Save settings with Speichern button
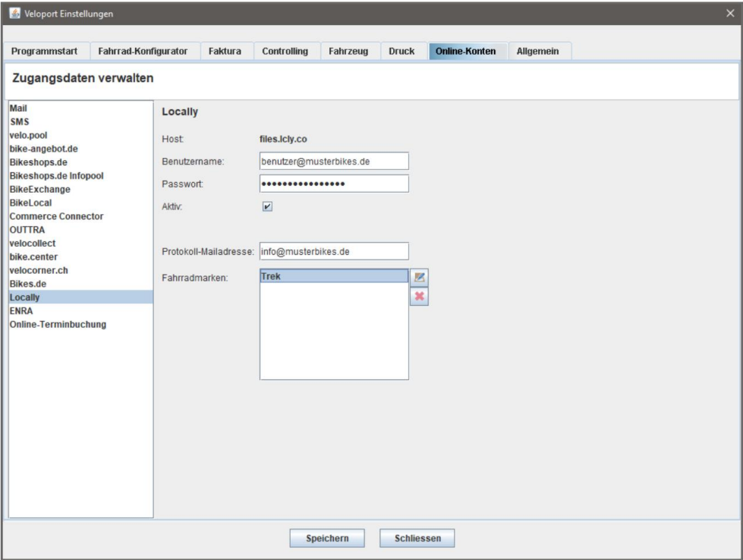 pyautogui.click(x=327, y=538)
